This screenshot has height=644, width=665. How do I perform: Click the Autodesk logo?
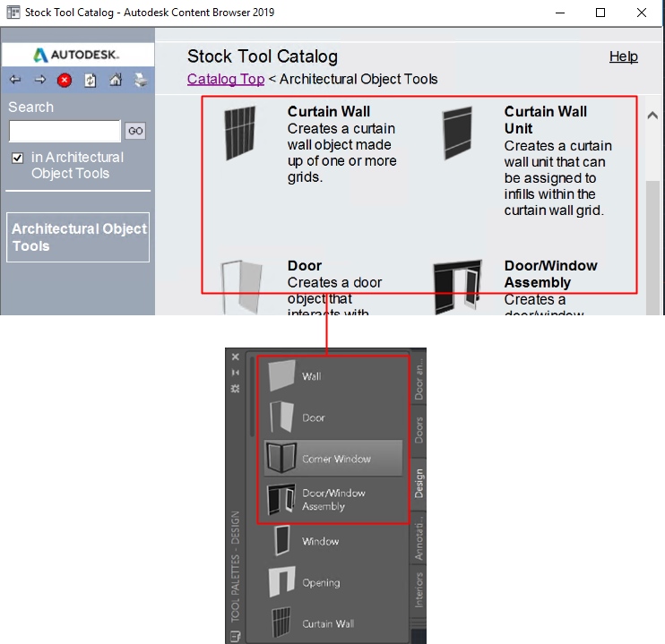tap(77, 55)
